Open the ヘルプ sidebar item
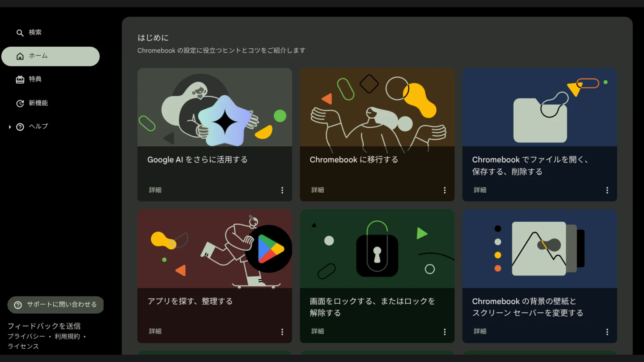Screen dimensions: 644x362 (50, 127)
